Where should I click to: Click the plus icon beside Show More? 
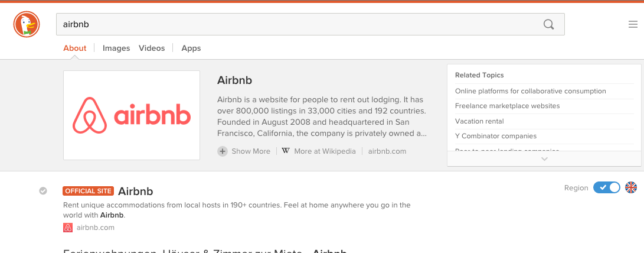click(223, 151)
